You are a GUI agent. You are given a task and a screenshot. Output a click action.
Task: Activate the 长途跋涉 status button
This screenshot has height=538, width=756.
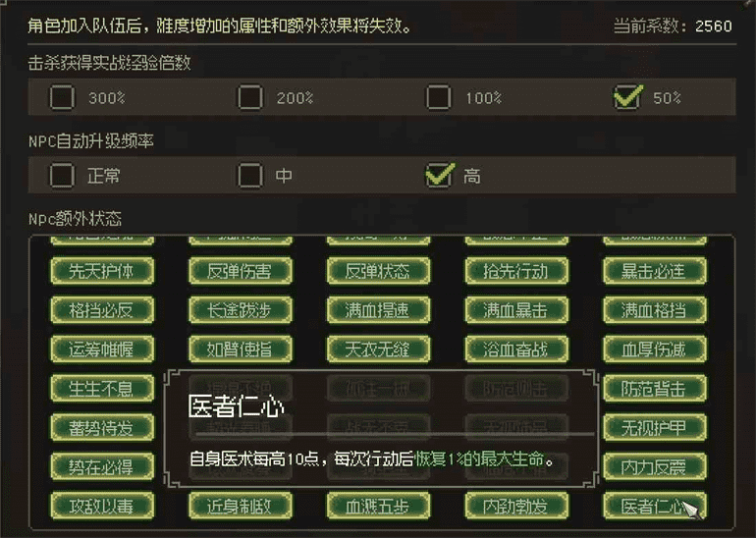[241, 310]
